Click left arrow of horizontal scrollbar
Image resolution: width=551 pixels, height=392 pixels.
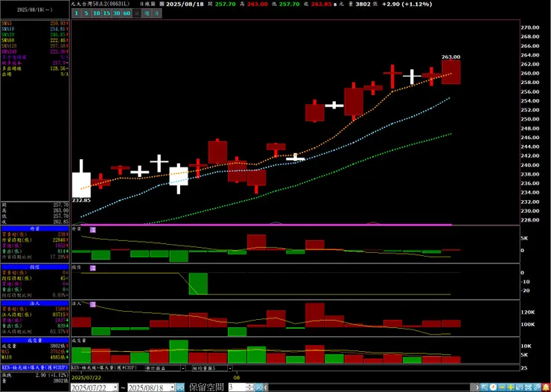266,388
